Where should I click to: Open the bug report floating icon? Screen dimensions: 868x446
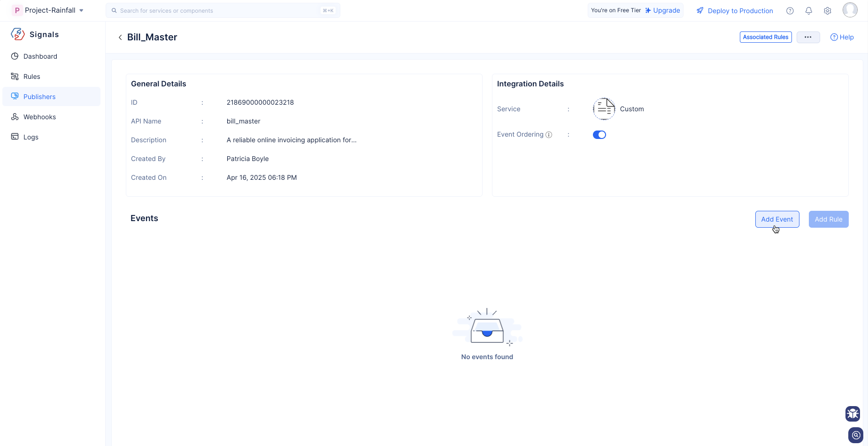(x=853, y=414)
